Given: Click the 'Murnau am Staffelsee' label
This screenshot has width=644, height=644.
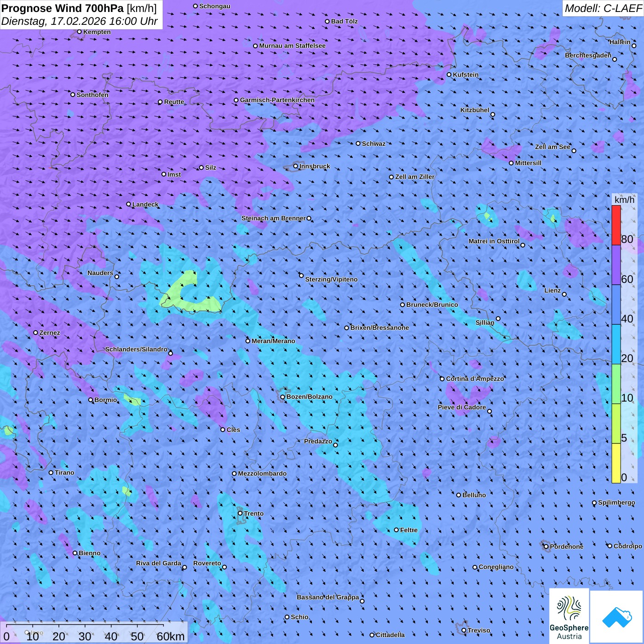Looking at the screenshot, I should click(x=292, y=46).
